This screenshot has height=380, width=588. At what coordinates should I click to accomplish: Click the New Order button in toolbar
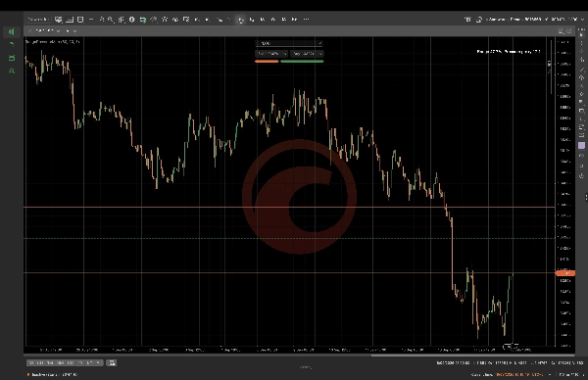click(38, 20)
